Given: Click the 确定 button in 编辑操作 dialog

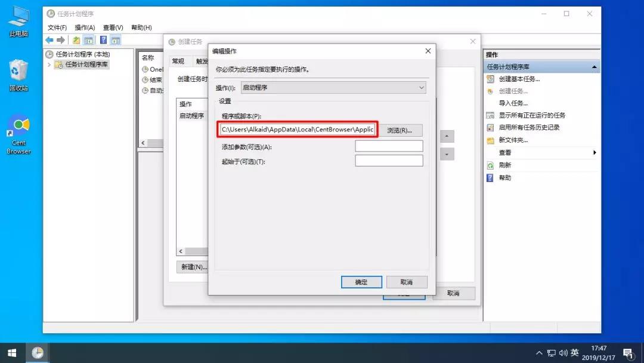Looking at the screenshot, I should 361,281.
